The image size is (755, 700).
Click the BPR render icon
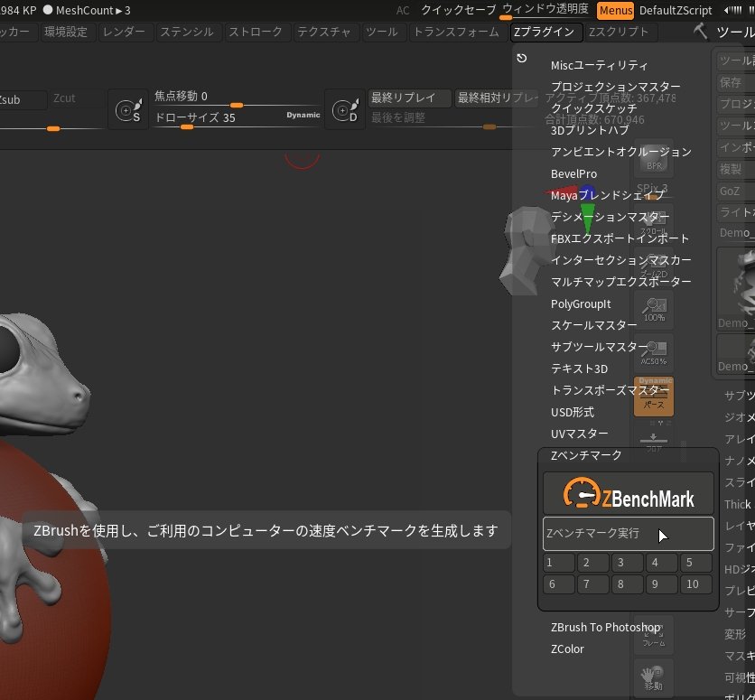click(x=654, y=159)
